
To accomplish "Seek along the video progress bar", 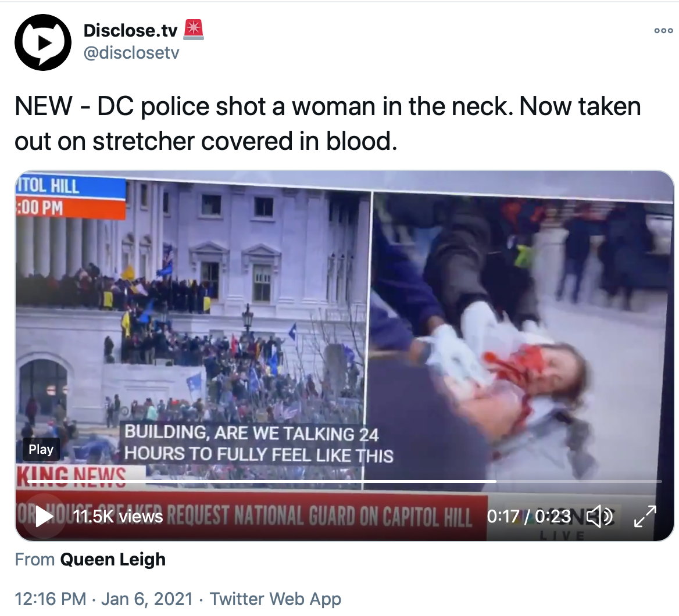I will (x=344, y=481).
